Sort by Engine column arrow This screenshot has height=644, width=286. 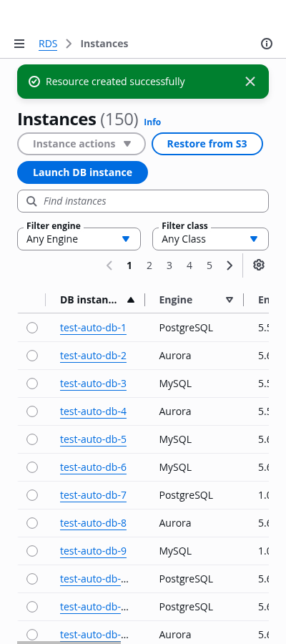pyautogui.click(x=230, y=300)
